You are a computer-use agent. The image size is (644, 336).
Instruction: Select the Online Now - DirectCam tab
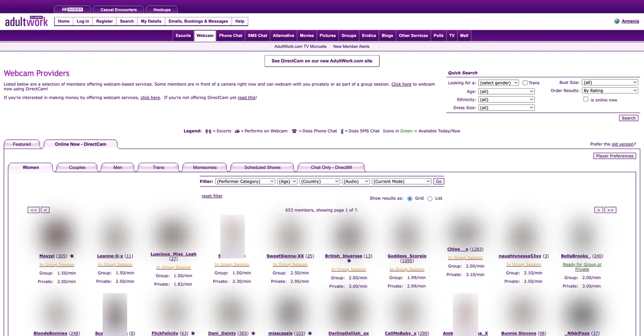click(80, 144)
